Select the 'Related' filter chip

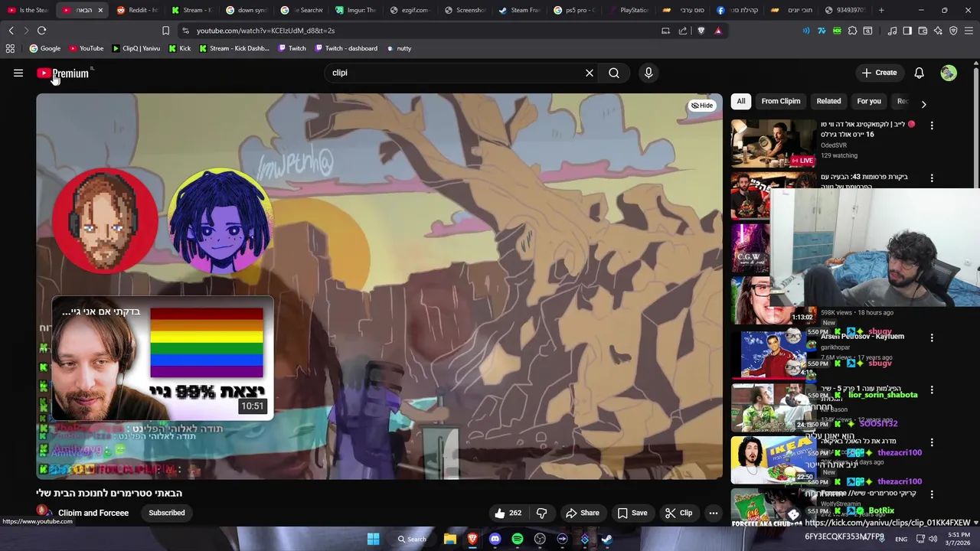pyautogui.click(x=828, y=101)
